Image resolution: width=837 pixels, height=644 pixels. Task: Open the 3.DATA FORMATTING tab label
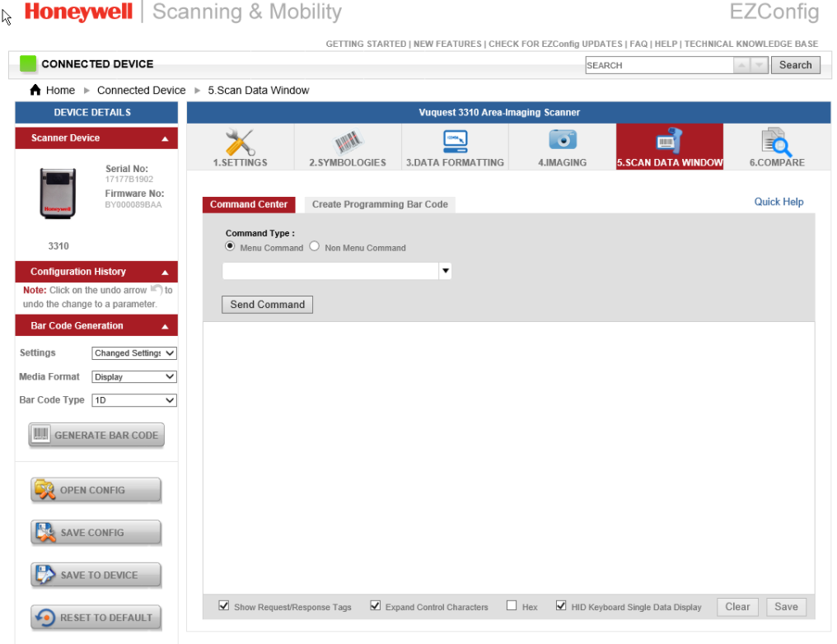[455, 162]
